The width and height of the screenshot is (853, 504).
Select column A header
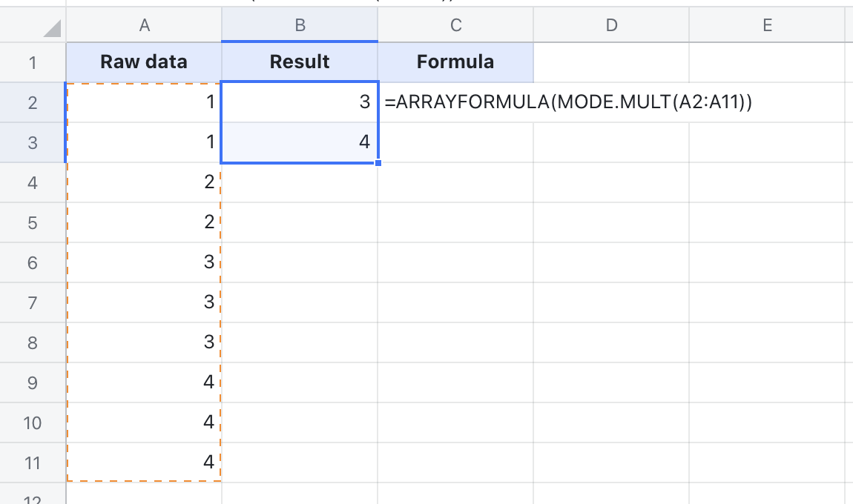[144, 24]
